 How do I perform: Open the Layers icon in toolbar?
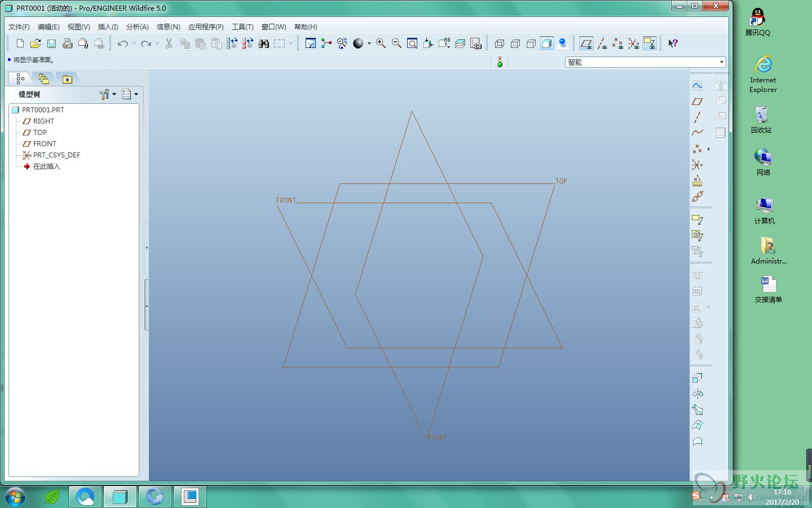pos(460,43)
